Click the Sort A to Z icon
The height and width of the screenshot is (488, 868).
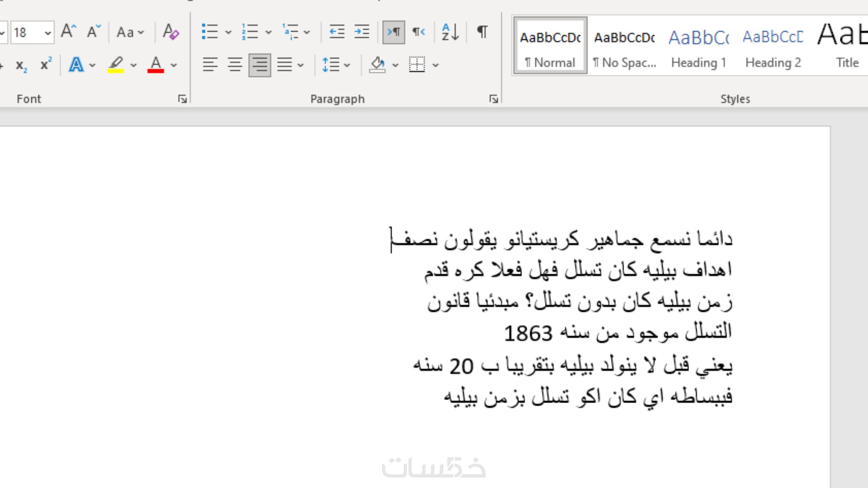click(x=450, y=32)
